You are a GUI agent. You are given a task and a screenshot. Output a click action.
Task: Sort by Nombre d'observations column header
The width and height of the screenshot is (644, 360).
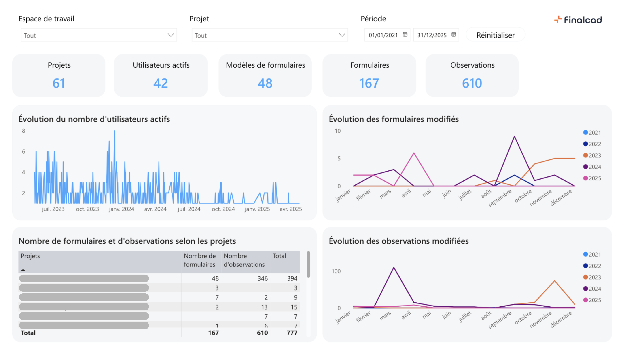[x=244, y=260]
